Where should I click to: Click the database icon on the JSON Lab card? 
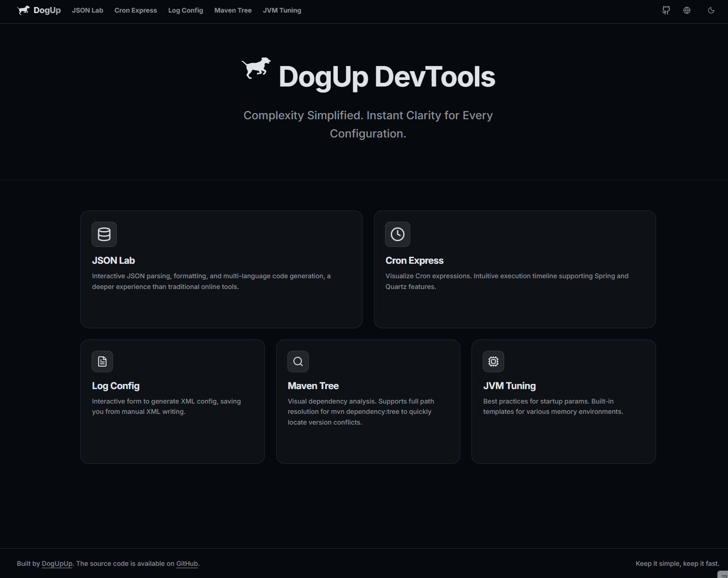tap(104, 234)
